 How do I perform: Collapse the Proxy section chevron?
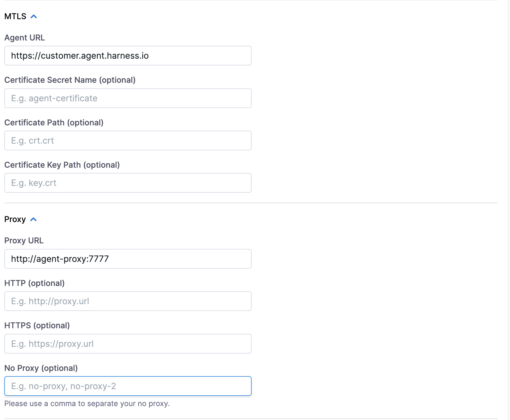[x=33, y=219]
